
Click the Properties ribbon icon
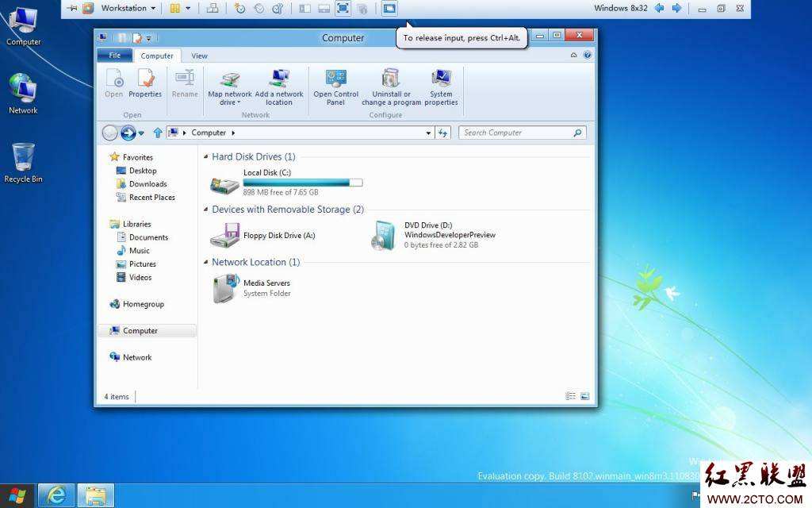tap(146, 83)
